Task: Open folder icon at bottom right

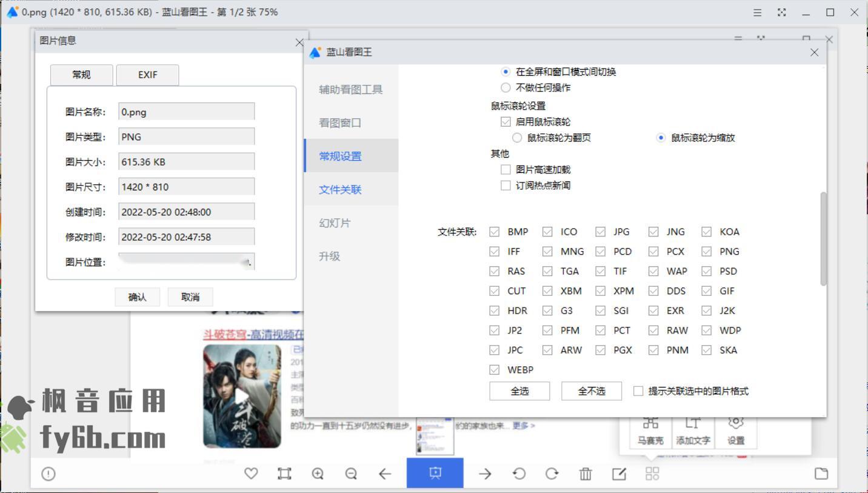Action: tap(821, 474)
